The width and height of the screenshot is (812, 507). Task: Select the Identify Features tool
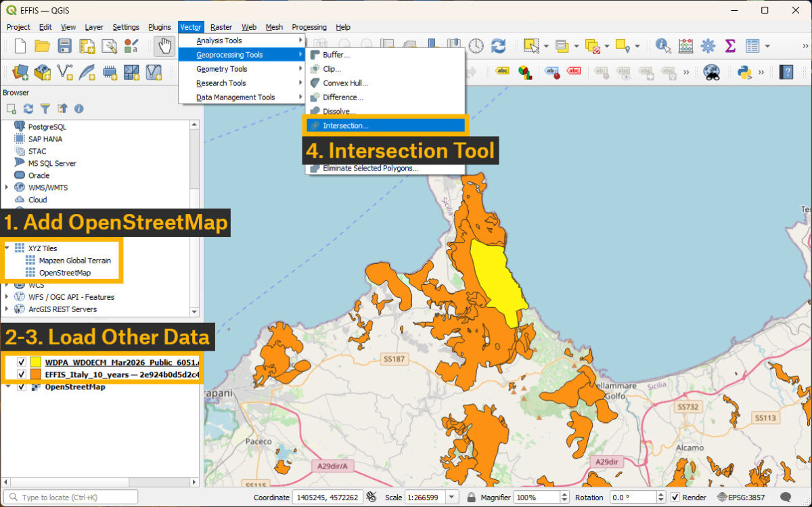663,45
